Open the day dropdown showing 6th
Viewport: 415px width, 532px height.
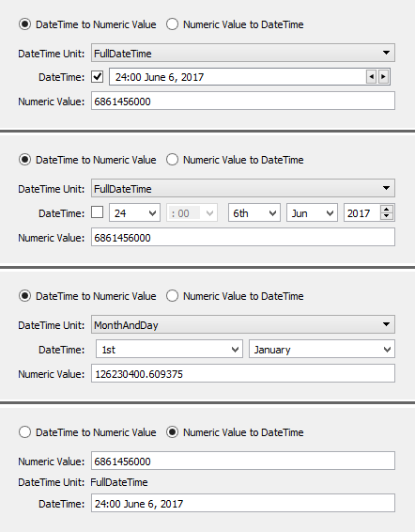point(254,212)
